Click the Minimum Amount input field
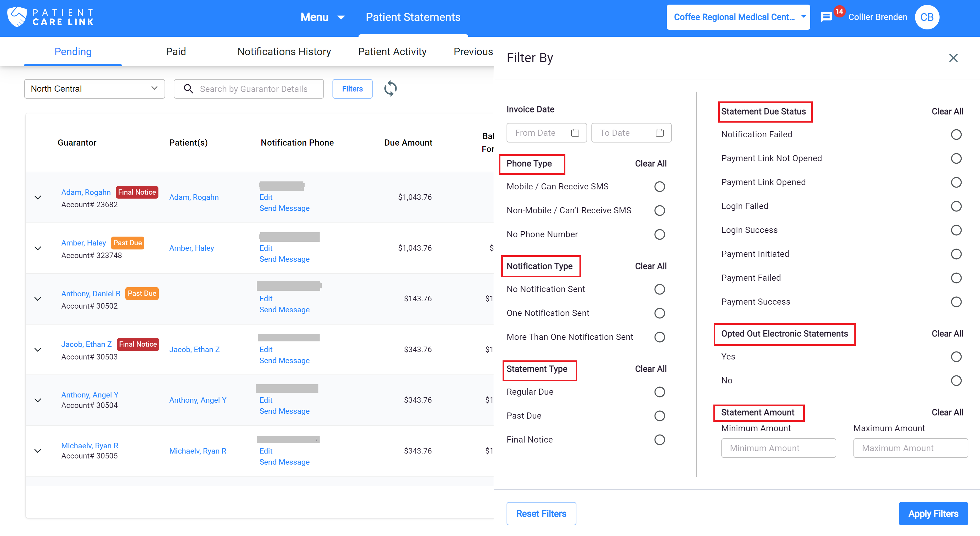Image resolution: width=980 pixels, height=536 pixels. click(778, 448)
